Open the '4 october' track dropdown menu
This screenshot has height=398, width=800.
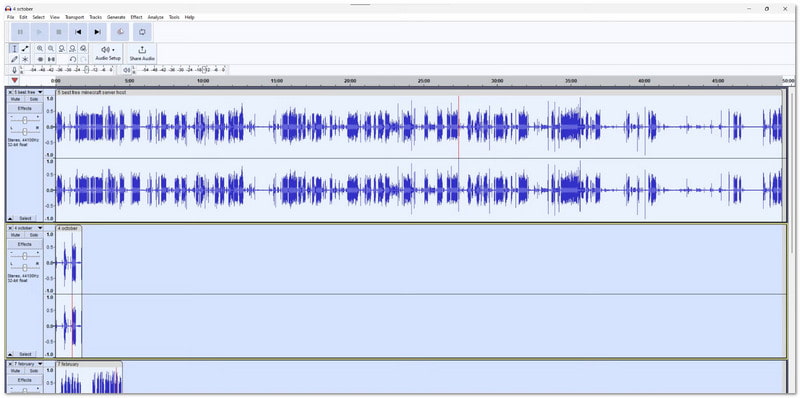click(40, 228)
